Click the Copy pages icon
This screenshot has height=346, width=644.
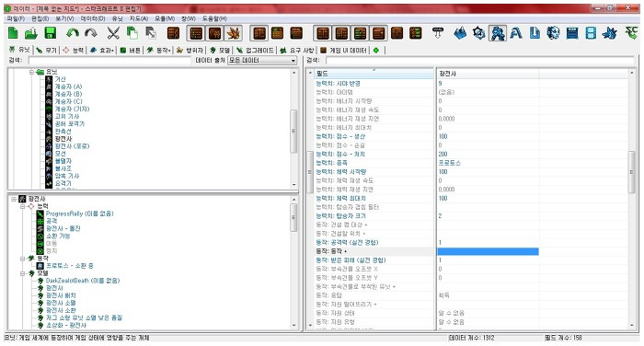coord(132,33)
